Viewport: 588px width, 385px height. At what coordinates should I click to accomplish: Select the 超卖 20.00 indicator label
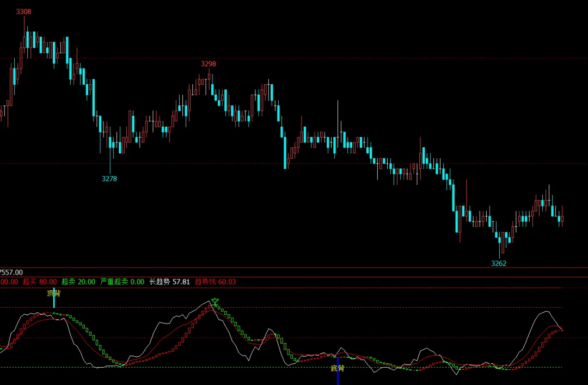(78, 282)
